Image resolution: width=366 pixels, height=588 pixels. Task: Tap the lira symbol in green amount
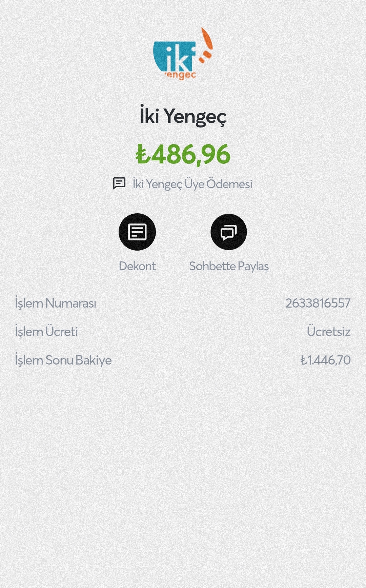[x=143, y=155]
